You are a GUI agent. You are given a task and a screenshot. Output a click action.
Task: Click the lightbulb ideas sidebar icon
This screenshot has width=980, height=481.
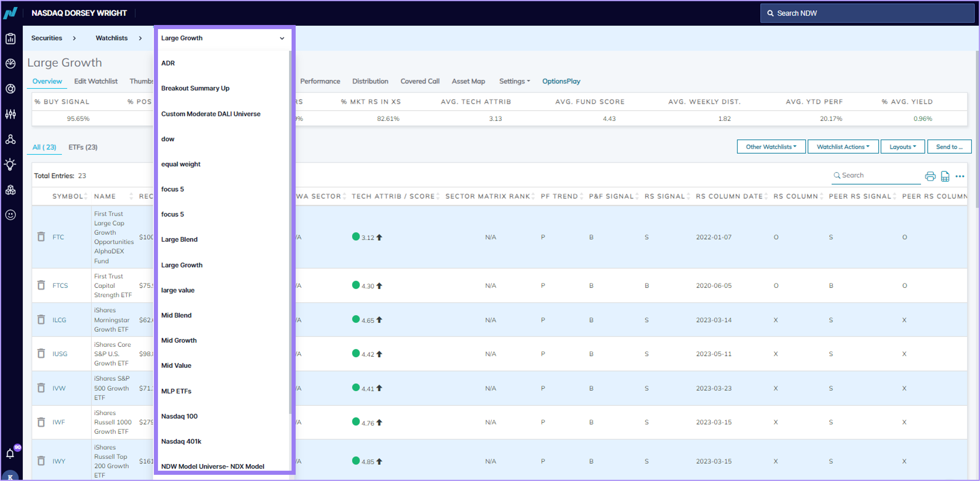(10, 164)
